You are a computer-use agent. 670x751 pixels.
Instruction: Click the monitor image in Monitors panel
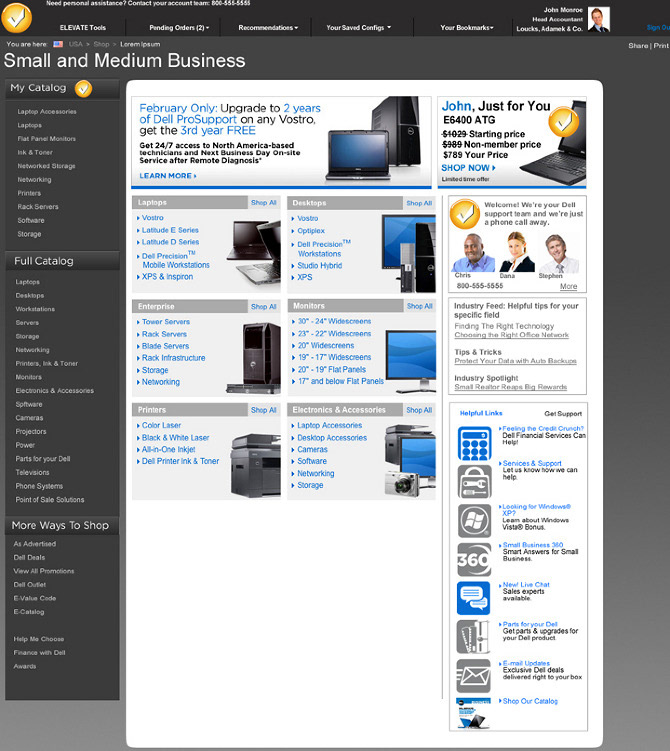click(411, 362)
